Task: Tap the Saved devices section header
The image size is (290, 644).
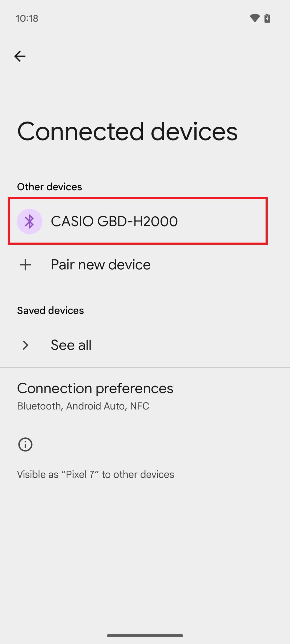Action: point(50,310)
